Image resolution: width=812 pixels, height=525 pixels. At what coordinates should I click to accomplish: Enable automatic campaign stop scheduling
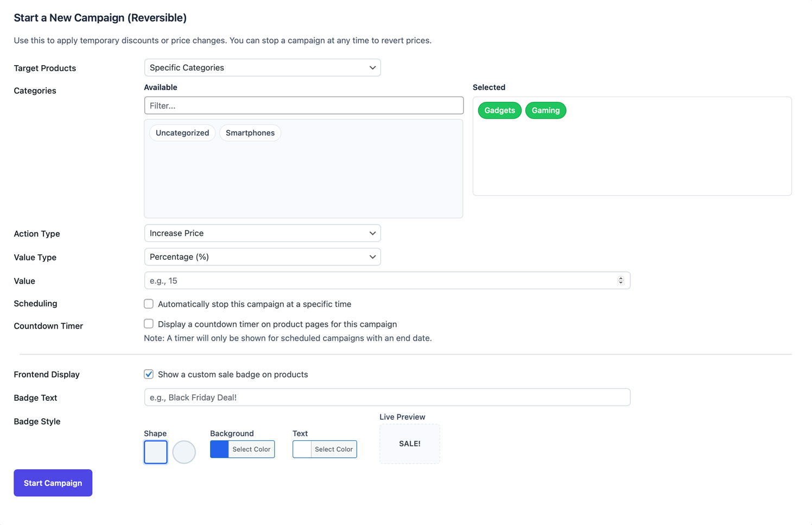149,304
